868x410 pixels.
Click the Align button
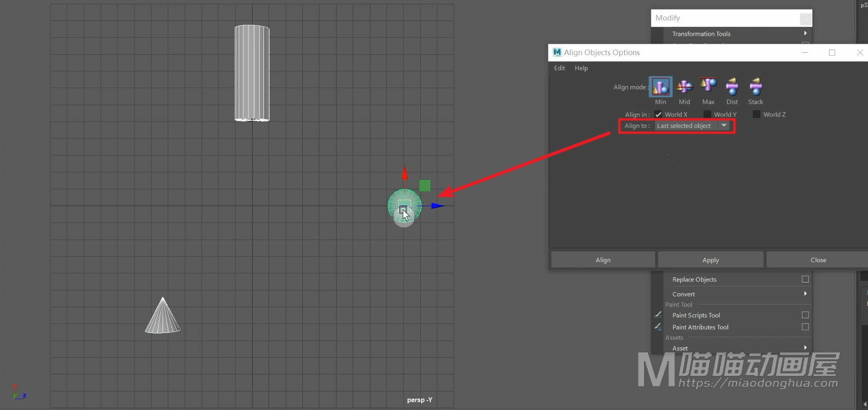coord(603,260)
